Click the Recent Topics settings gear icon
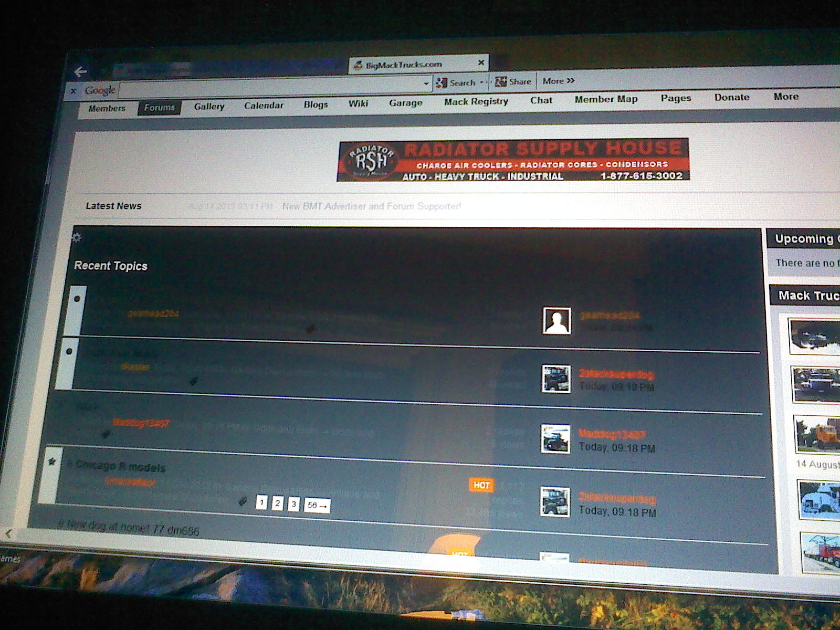 77,238
